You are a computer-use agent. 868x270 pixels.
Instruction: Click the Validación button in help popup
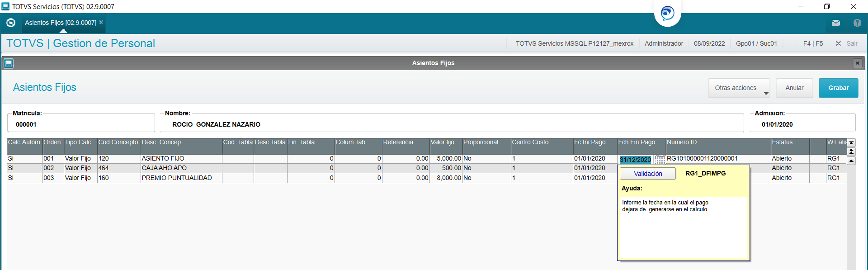[647, 174]
